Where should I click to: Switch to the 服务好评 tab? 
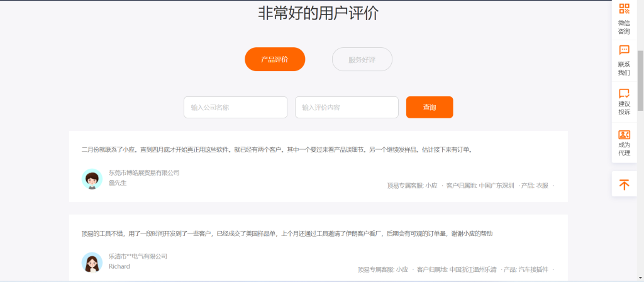pyautogui.click(x=362, y=59)
